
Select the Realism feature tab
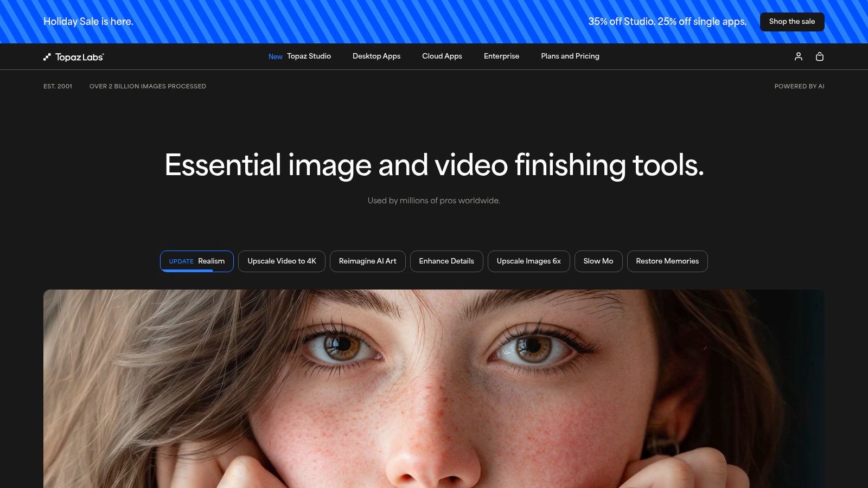196,261
